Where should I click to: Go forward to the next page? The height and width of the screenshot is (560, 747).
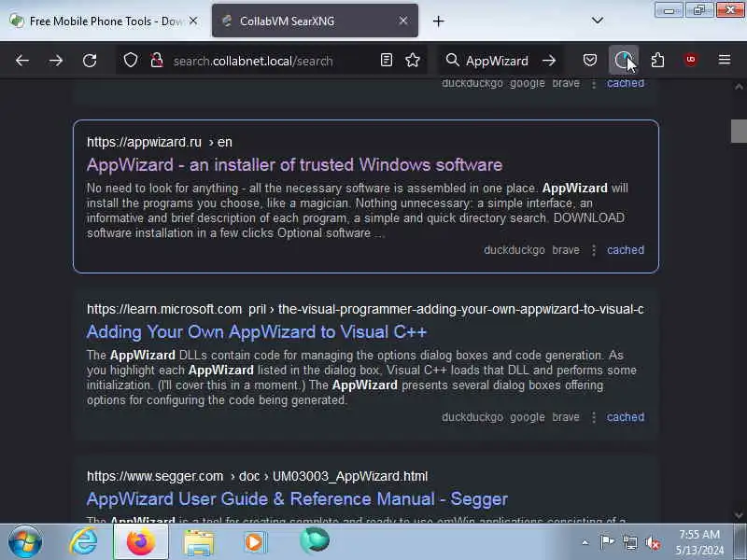(x=56, y=61)
